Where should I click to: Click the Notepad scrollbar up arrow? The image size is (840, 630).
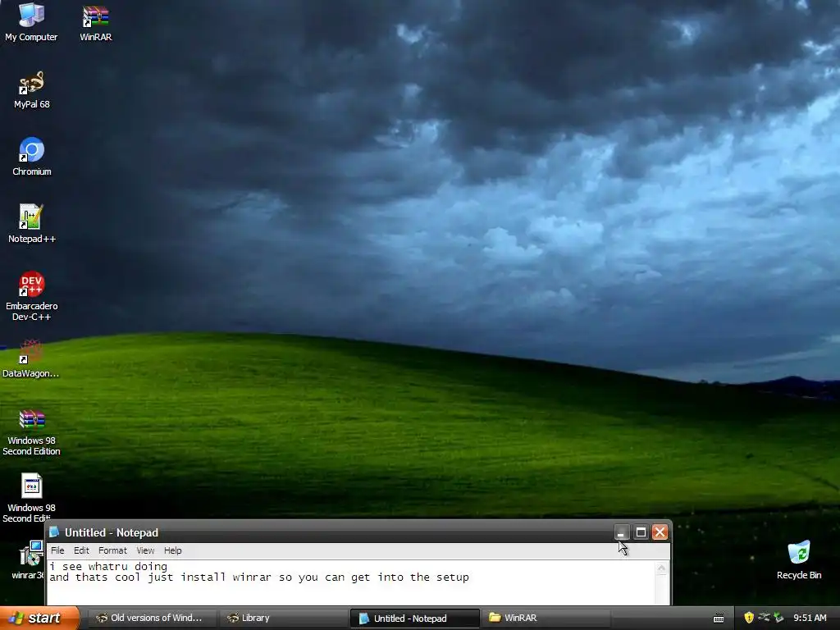point(662,568)
